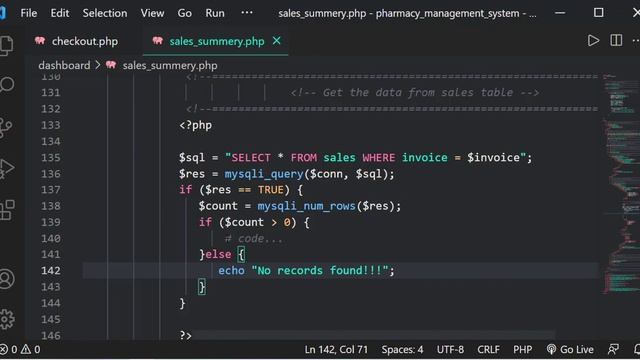Select the sales_summery.php tab
Image resolution: width=640 pixels, height=360 pixels.
point(217,41)
